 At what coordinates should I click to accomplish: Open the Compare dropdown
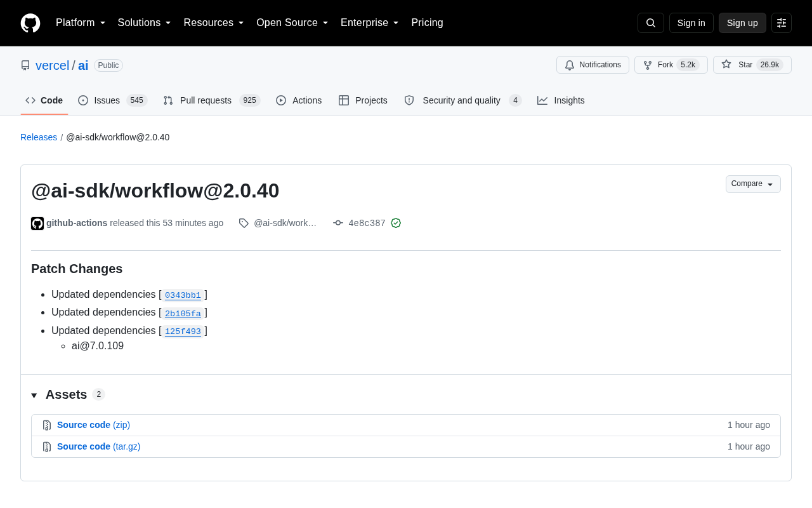753,184
